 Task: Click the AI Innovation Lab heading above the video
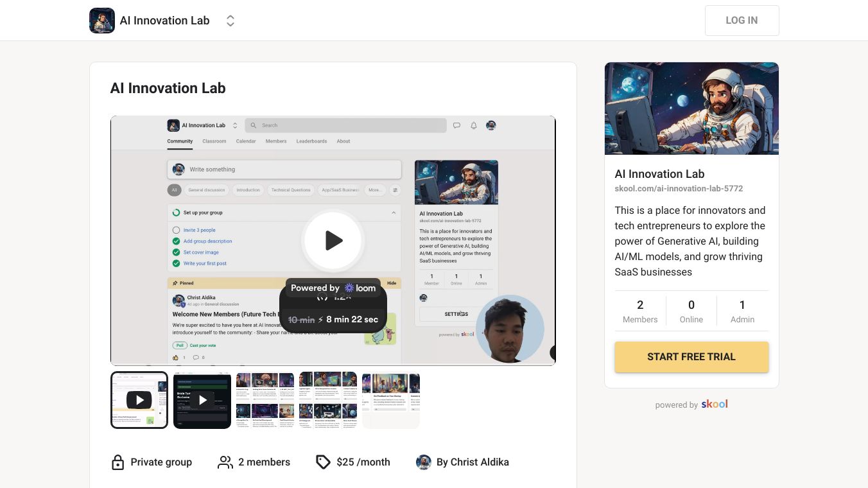(x=168, y=89)
